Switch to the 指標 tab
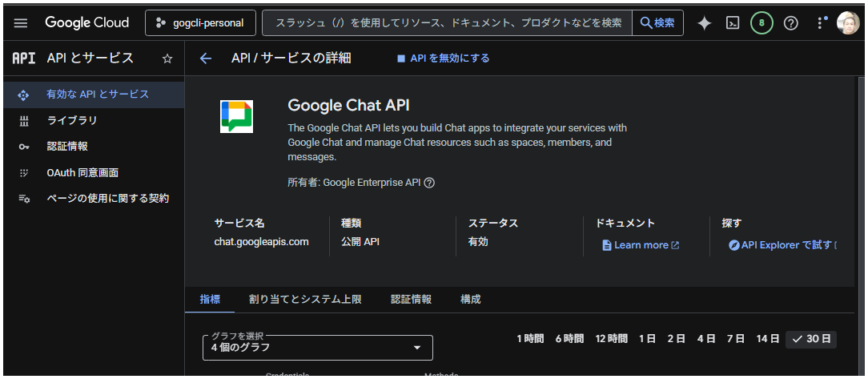 (x=210, y=300)
